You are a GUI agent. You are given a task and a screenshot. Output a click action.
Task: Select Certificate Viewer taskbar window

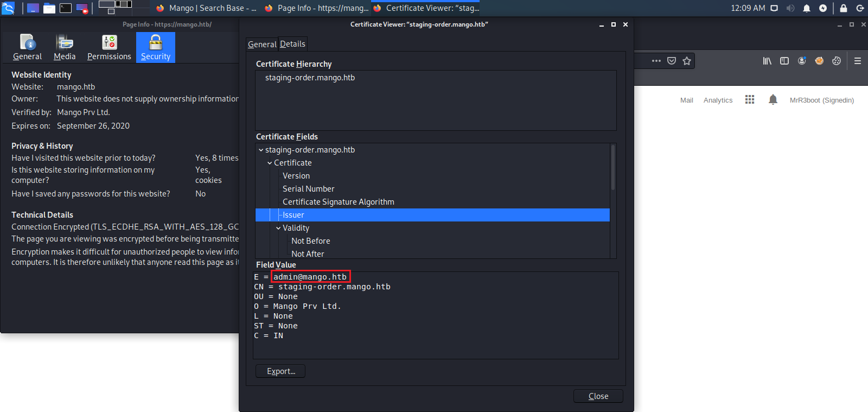tap(426, 8)
